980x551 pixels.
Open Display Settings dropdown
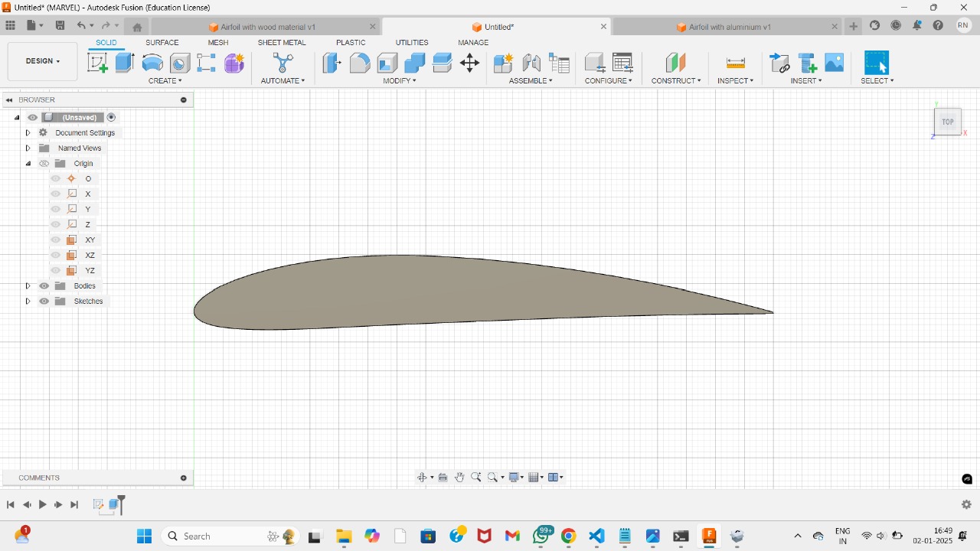click(x=516, y=478)
